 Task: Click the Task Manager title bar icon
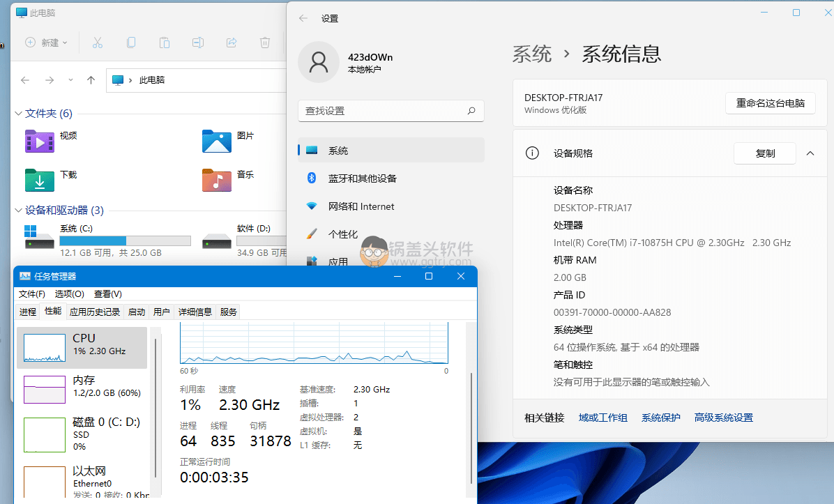pyautogui.click(x=25, y=276)
